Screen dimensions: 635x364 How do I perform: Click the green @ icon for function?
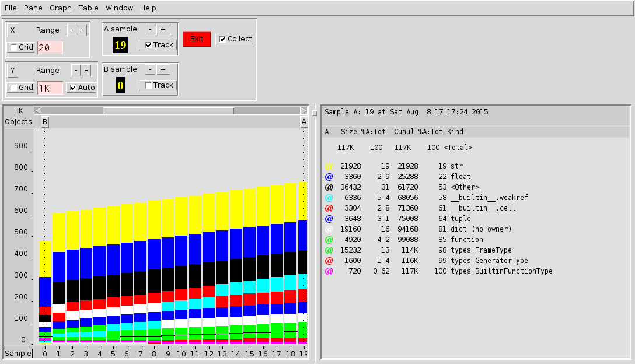(x=329, y=240)
